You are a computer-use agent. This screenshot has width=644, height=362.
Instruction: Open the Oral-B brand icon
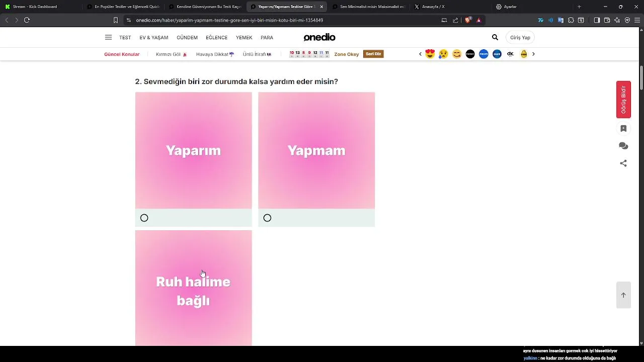pyautogui.click(x=497, y=54)
